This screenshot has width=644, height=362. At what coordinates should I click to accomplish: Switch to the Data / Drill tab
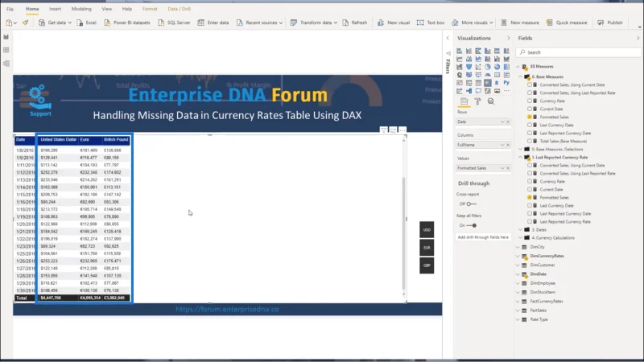coord(179,9)
